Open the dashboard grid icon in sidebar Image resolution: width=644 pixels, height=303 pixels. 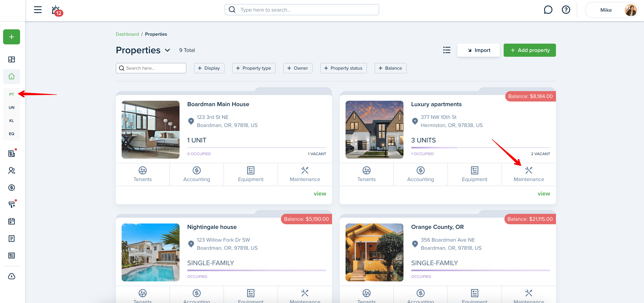(12, 59)
